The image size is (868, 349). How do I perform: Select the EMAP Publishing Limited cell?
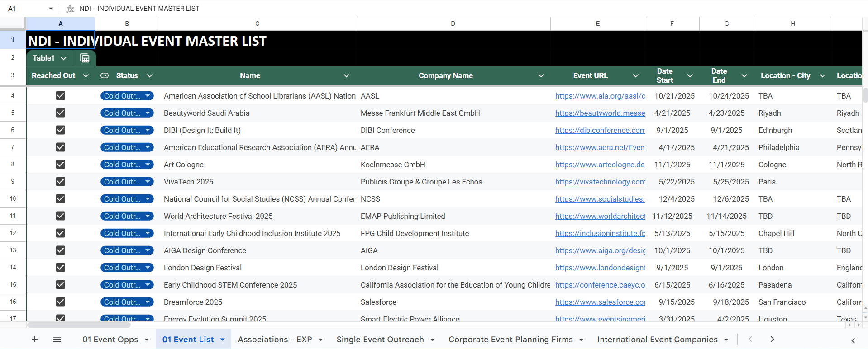tap(453, 216)
